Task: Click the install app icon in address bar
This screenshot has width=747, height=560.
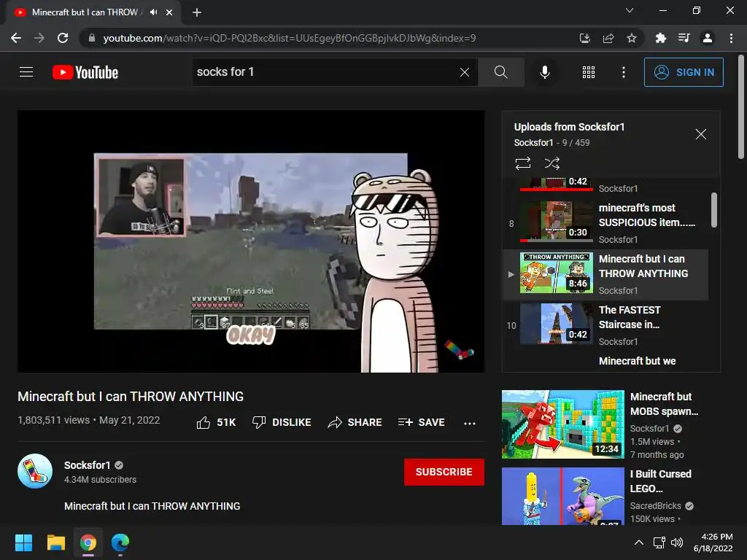Action: [x=584, y=38]
